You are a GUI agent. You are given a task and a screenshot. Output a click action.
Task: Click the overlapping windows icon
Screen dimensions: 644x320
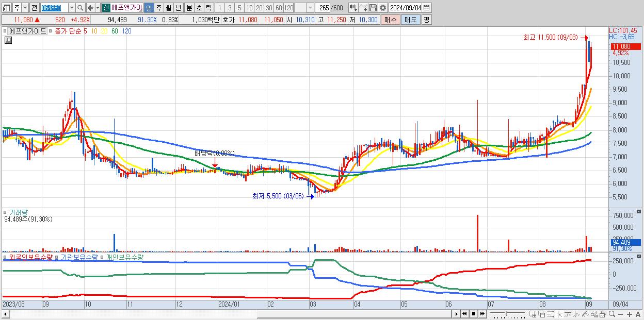pos(542,314)
